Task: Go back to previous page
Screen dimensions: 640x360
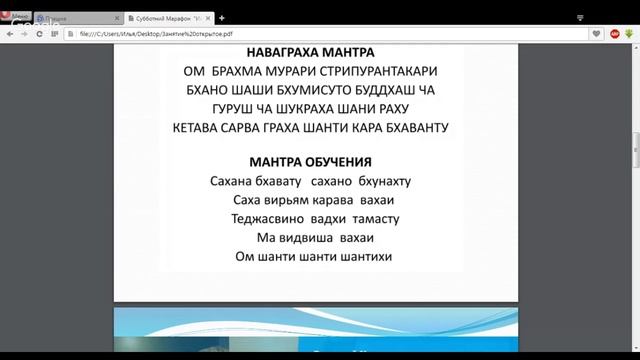Action: coord(10,34)
